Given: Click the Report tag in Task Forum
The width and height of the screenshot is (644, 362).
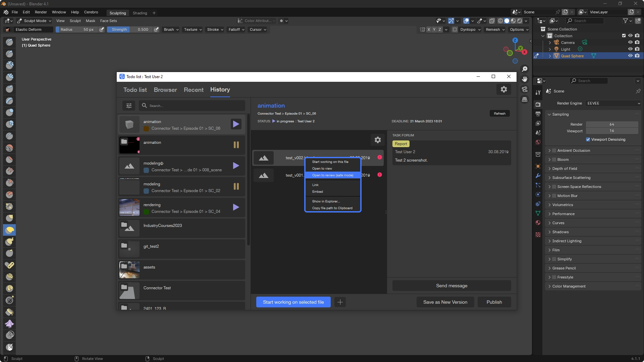Looking at the screenshot, I should (401, 144).
